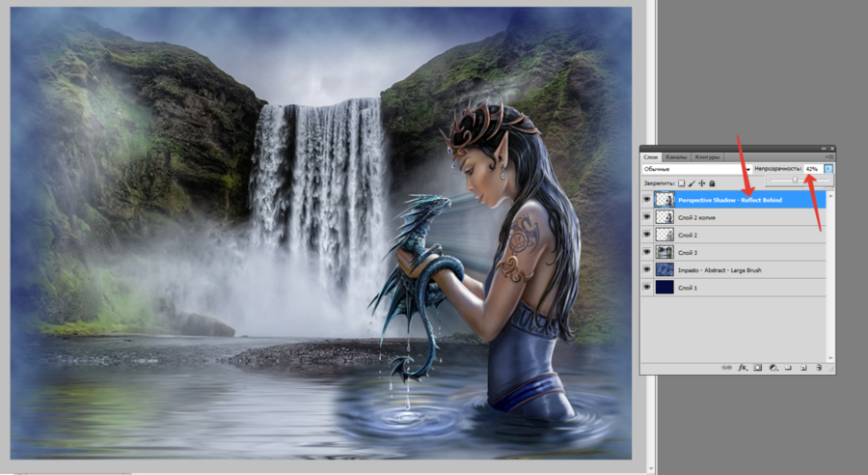The width and height of the screenshot is (868, 475).
Task: Click the link layers icon
Action: (727, 368)
